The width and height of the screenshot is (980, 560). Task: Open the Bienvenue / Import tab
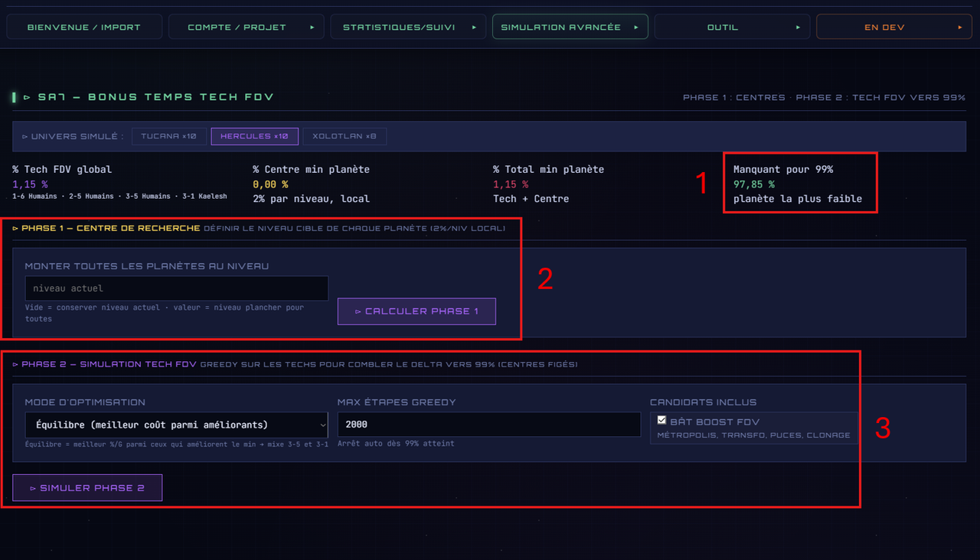point(84,27)
